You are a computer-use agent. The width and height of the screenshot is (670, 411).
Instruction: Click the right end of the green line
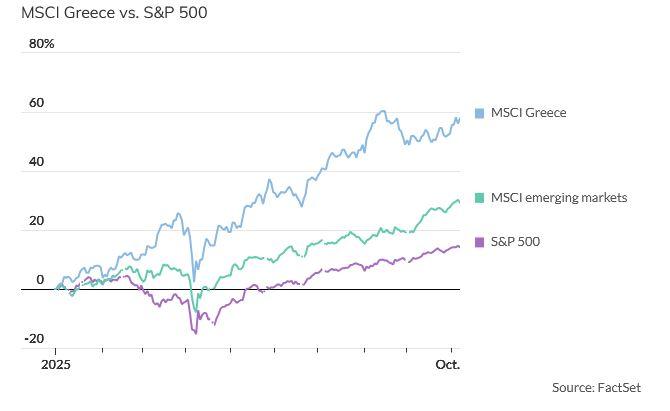click(459, 200)
